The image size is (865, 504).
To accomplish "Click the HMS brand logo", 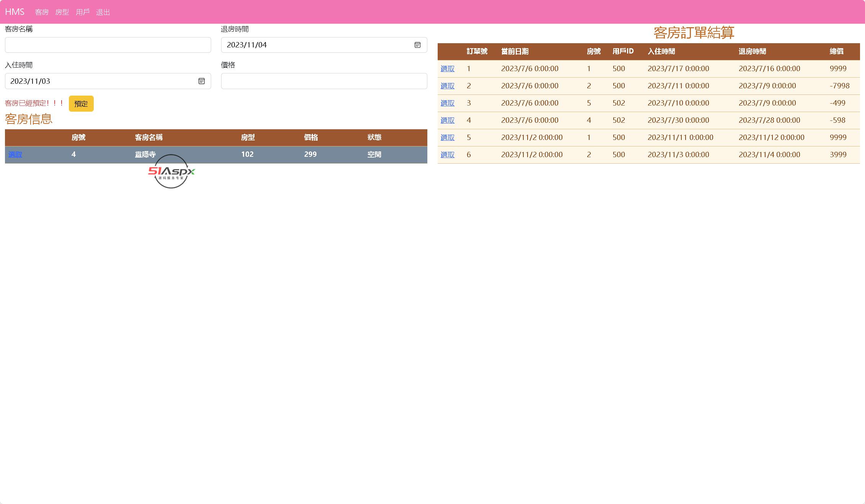I will pos(15,12).
